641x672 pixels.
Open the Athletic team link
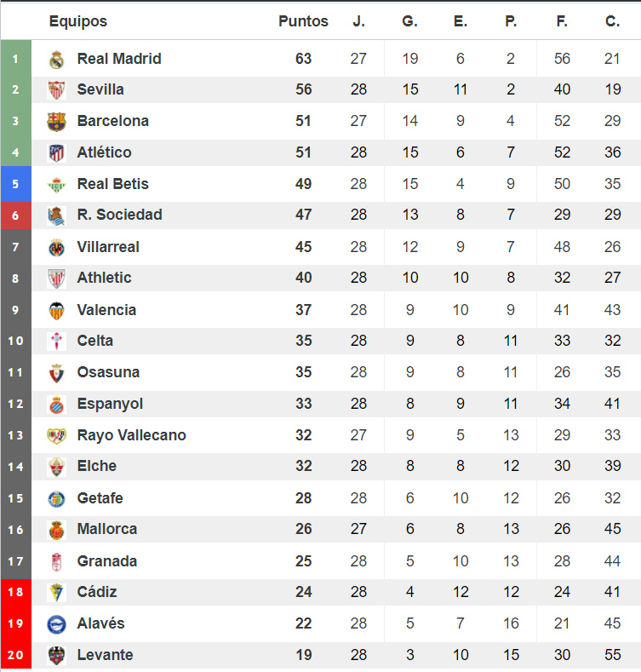(x=104, y=278)
